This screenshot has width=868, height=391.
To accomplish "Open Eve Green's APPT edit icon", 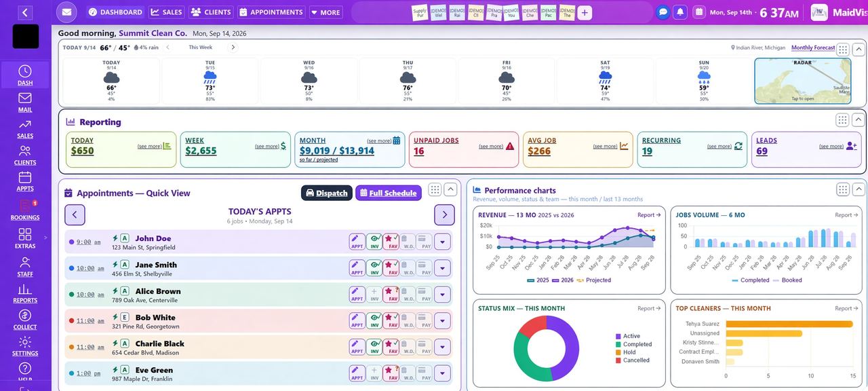I will [x=357, y=373].
